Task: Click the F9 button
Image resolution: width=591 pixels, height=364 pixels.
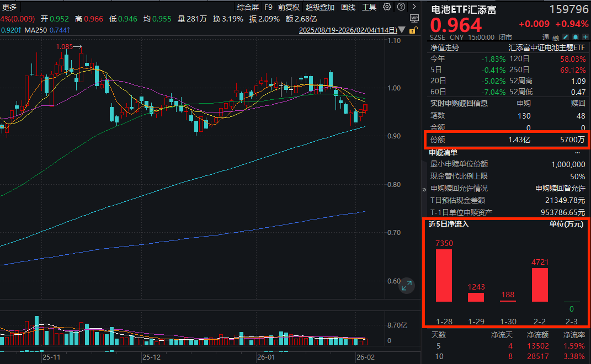Action: pos(268,7)
